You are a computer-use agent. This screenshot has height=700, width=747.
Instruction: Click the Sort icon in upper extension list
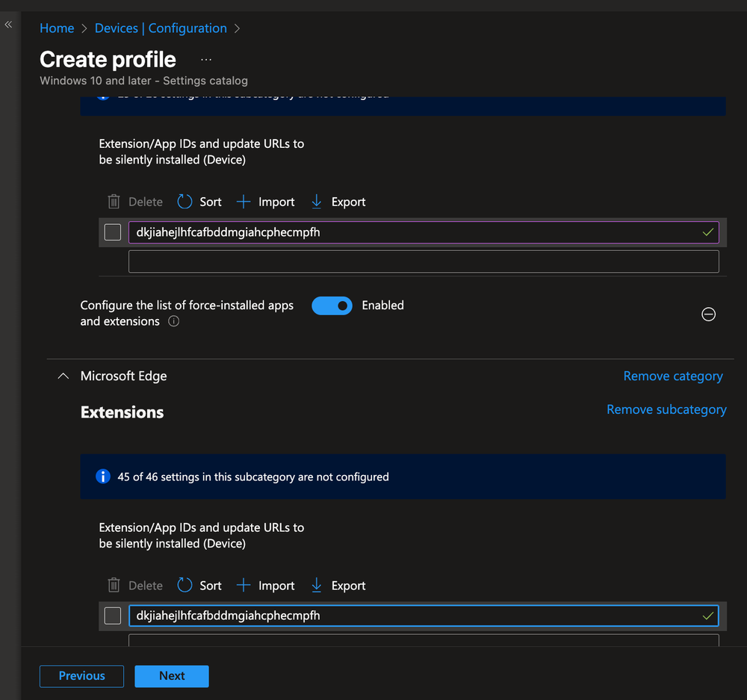[185, 202]
